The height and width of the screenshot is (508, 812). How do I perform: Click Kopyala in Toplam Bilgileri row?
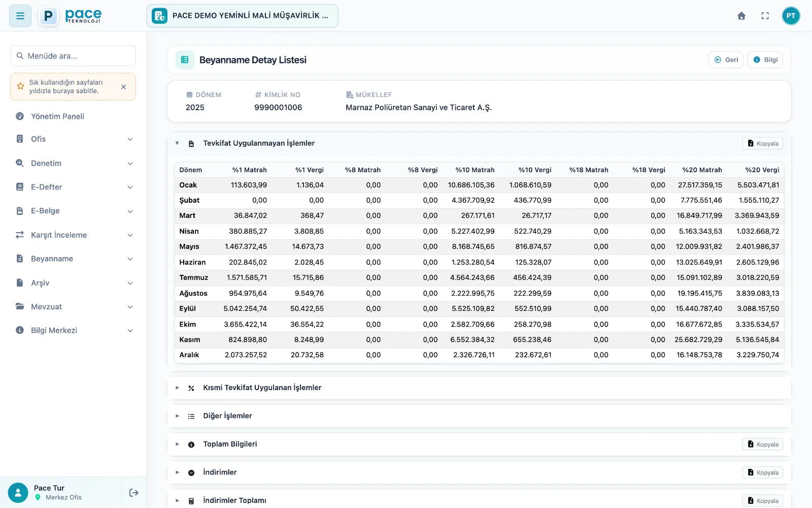point(763,444)
